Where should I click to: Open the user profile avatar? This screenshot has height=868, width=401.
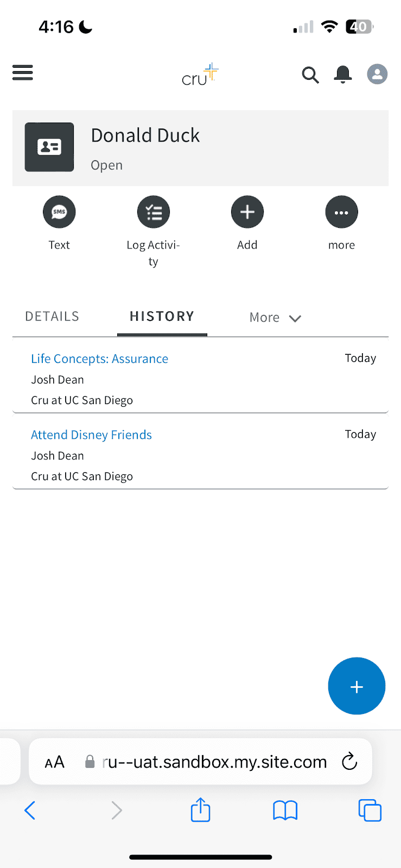click(377, 74)
